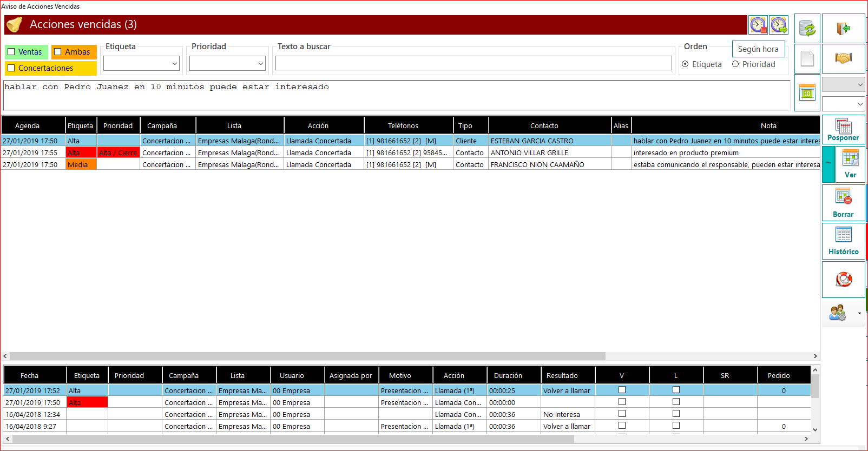Click the handshake icon button
This screenshot has height=451, width=868.
click(x=843, y=58)
